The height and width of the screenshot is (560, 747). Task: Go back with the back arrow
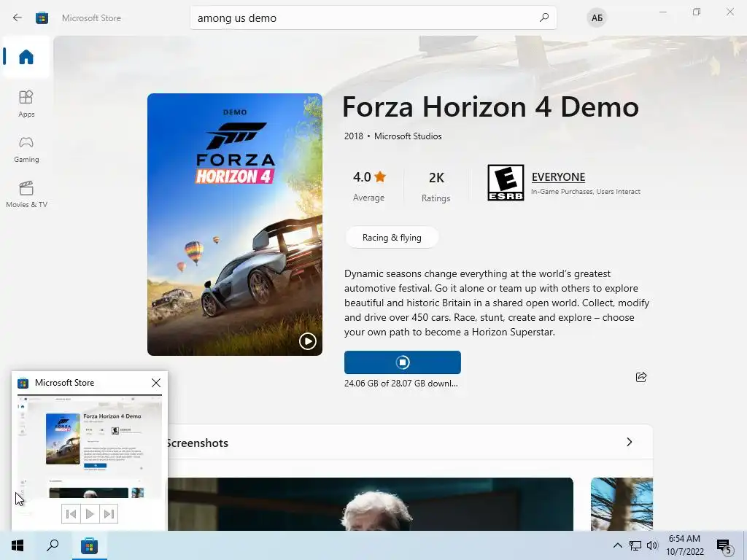click(18, 17)
